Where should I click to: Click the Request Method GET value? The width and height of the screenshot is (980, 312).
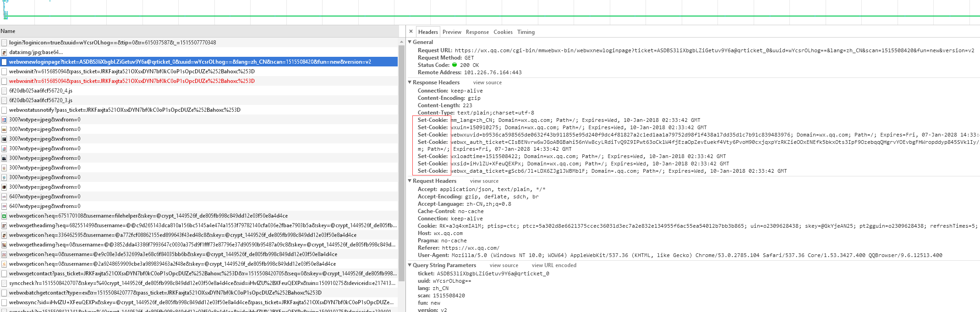tap(469, 58)
